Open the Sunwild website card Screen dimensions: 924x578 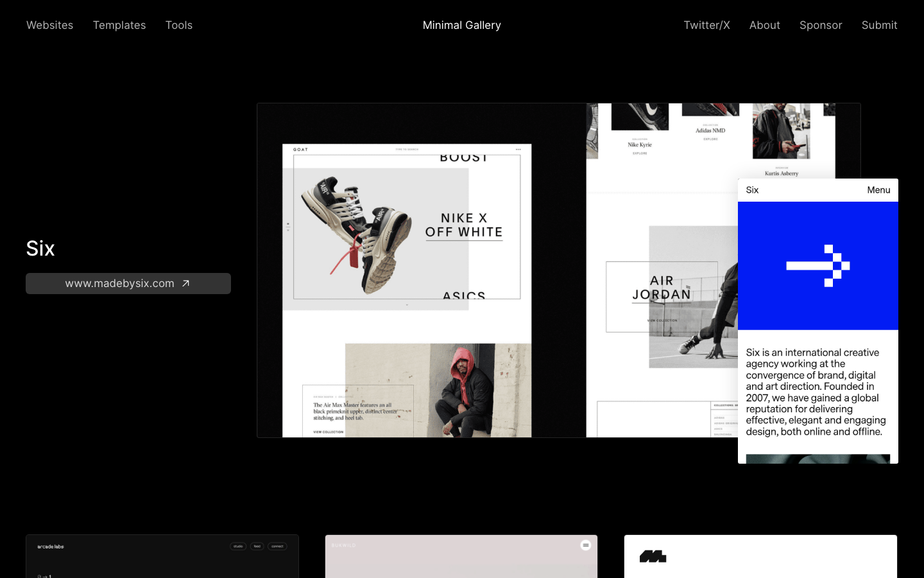(x=461, y=556)
